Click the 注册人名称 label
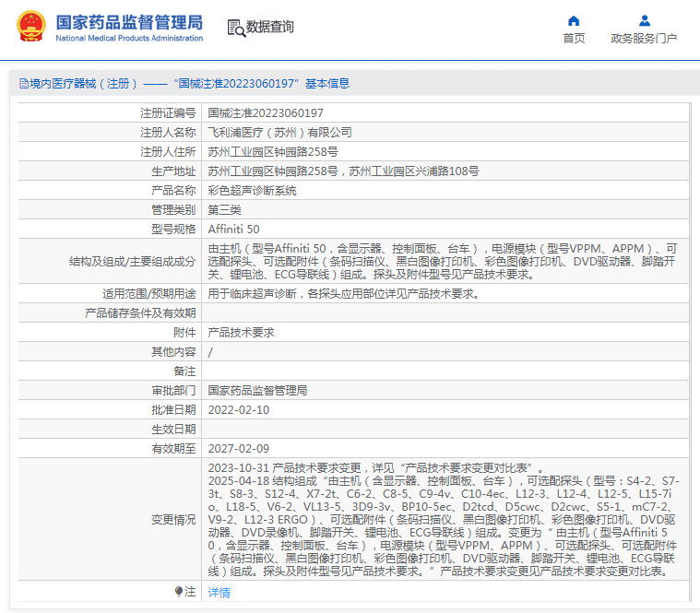 168,133
